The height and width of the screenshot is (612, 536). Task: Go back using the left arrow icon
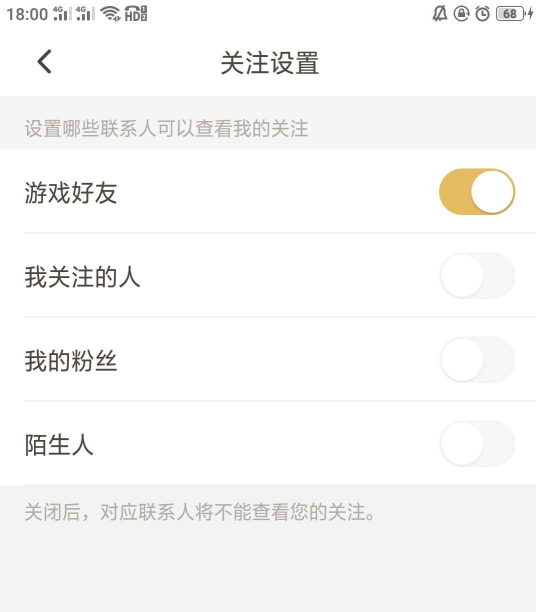45,62
